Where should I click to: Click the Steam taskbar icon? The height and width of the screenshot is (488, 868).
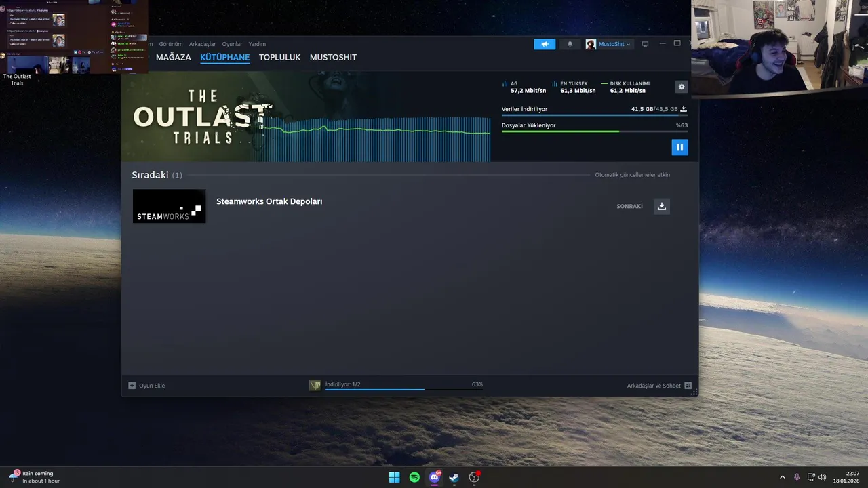pos(454,477)
